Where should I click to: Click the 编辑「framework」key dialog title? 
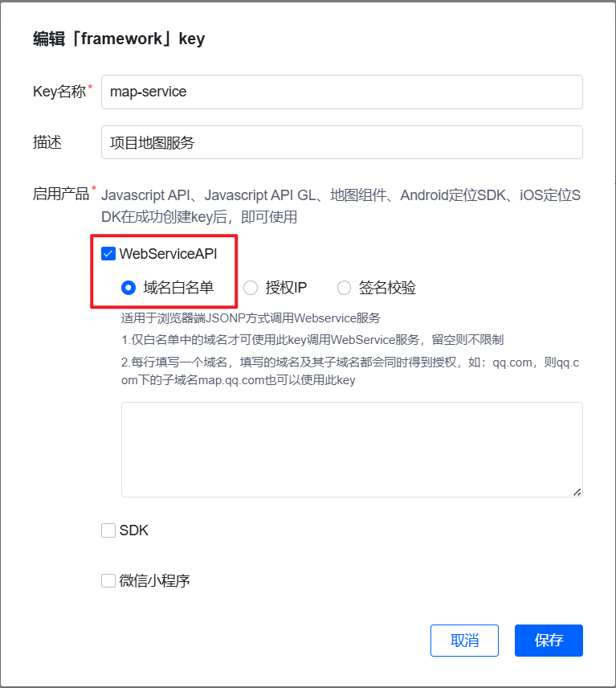[x=119, y=39]
